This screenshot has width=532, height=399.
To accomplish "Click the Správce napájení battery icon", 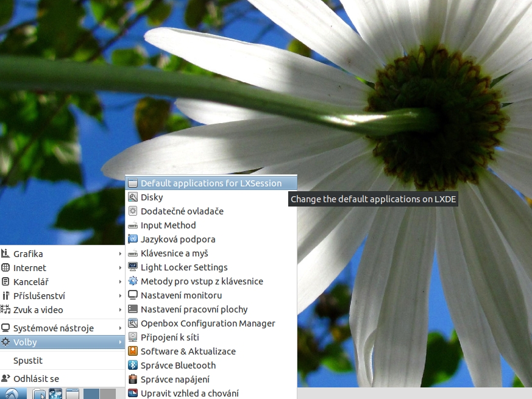I will point(133,380).
